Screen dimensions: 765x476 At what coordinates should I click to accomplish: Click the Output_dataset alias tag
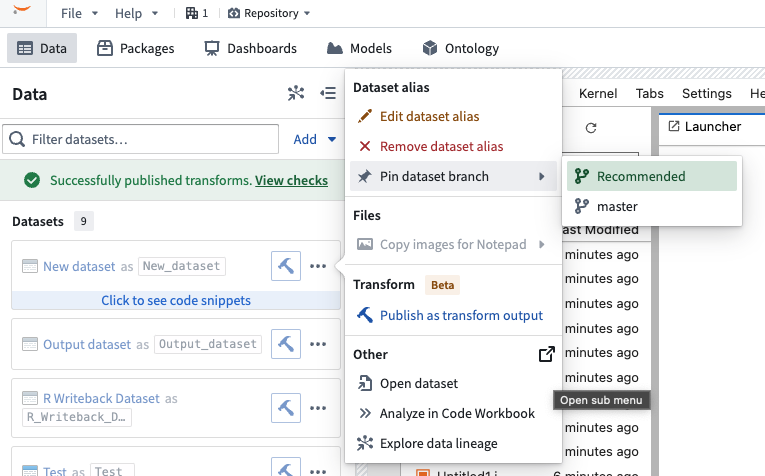point(208,344)
